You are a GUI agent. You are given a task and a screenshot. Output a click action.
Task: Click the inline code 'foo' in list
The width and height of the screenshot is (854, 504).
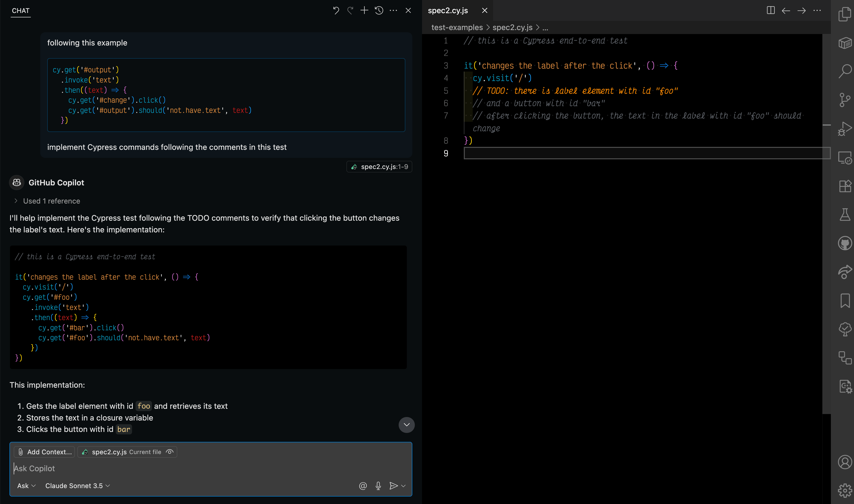click(x=144, y=406)
